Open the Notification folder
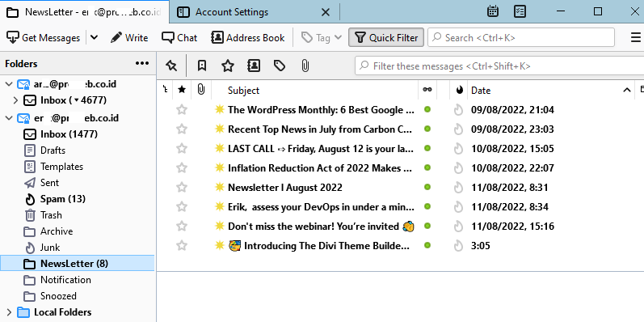Screen dimensions: 644x322 click(65, 280)
